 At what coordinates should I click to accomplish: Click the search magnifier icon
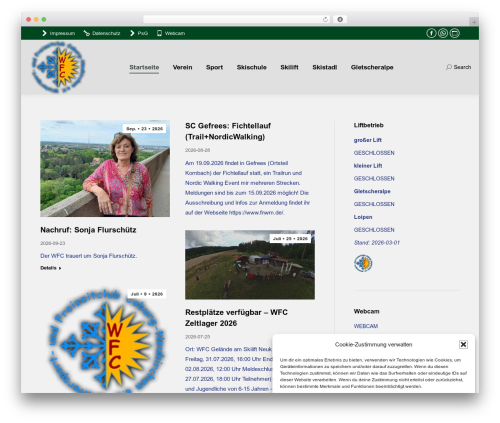point(449,67)
